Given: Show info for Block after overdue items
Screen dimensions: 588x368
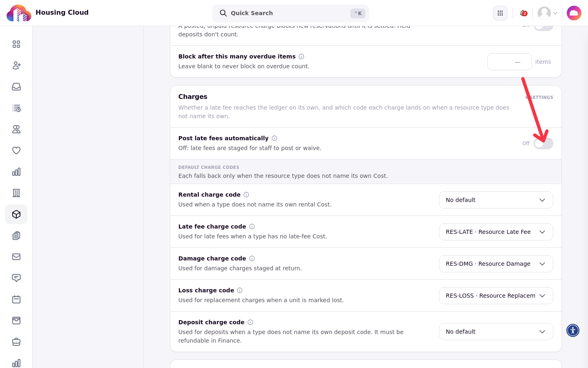Looking at the screenshot, I should (301, 56).
